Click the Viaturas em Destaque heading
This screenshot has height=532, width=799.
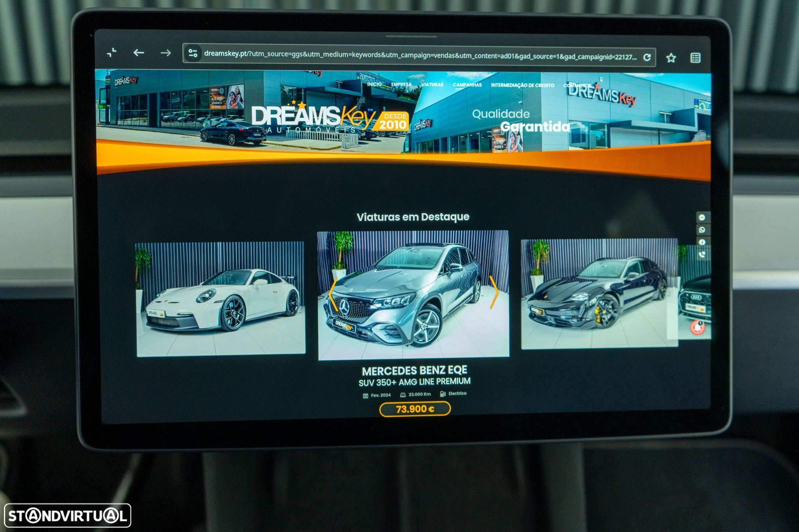pos(413,217)
